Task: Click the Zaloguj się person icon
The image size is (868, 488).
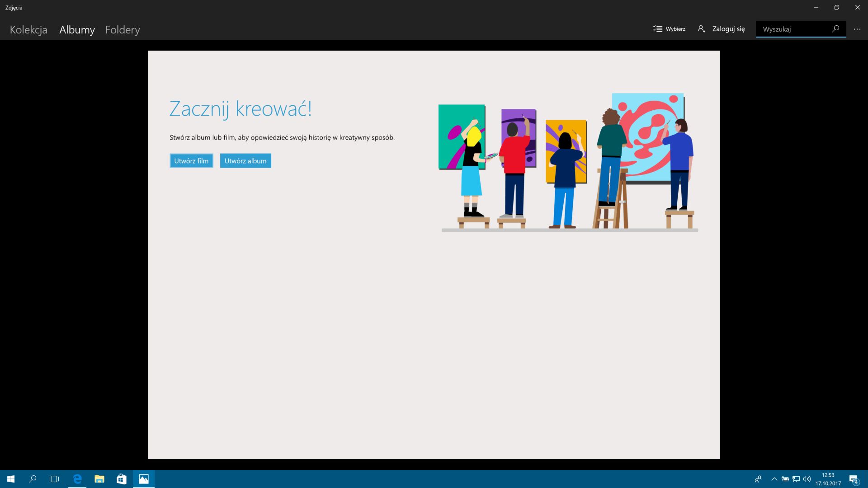Action: click(x=701, y=29)
